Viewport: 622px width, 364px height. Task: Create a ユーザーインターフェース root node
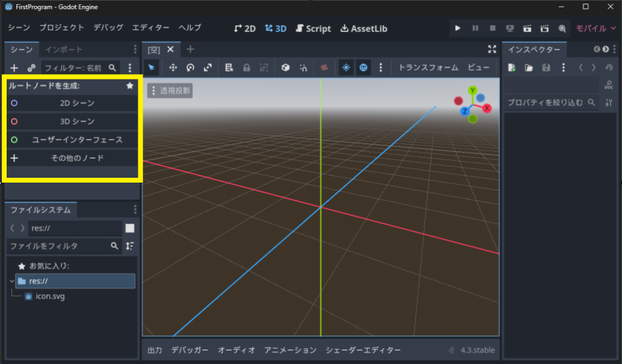click(x=72, y=140)
